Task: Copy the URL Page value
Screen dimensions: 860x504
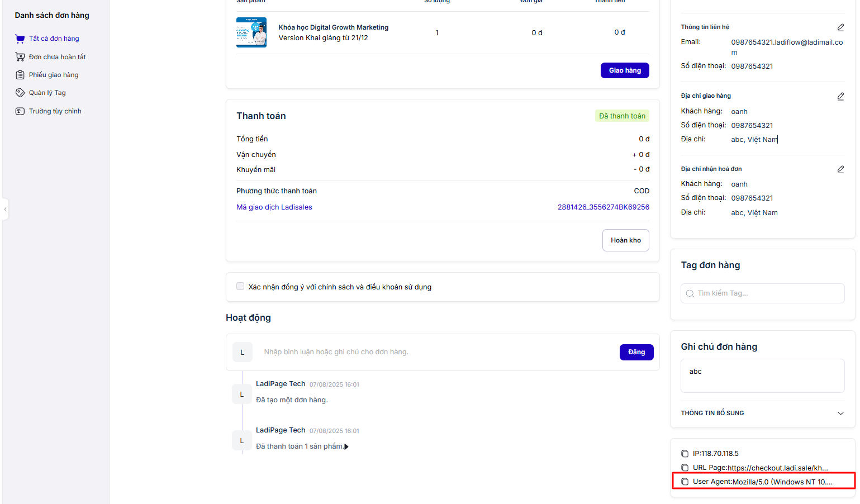Action: (x=685, y=468)
